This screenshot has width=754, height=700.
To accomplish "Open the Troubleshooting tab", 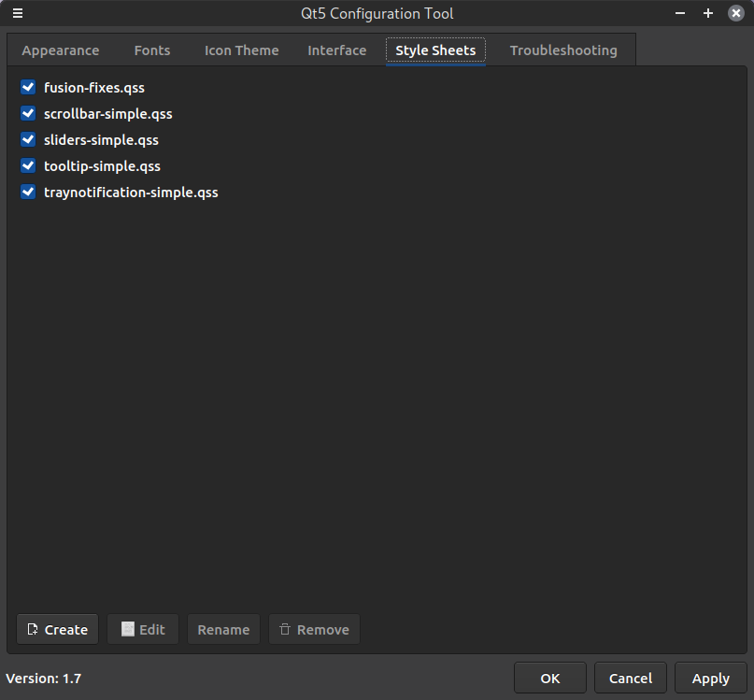I will click(563, 50).
